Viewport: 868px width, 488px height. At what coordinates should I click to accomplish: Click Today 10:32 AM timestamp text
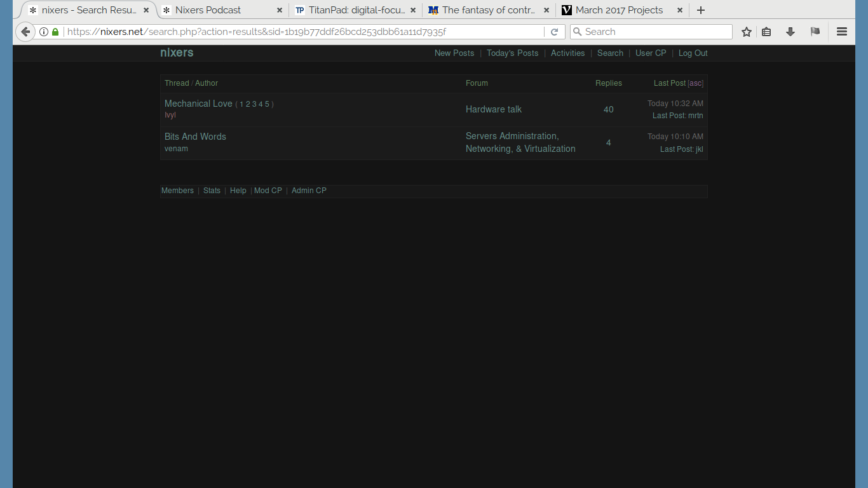point(675,104)
